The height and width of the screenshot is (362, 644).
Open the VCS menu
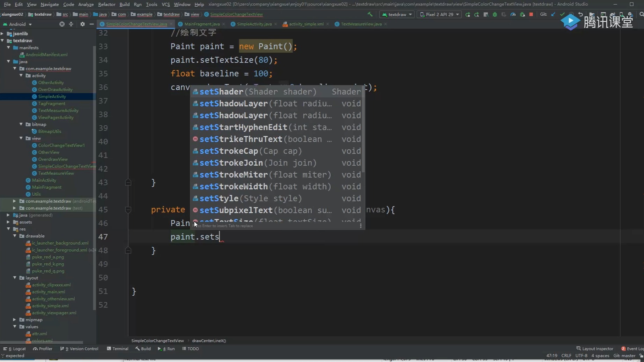166,4
